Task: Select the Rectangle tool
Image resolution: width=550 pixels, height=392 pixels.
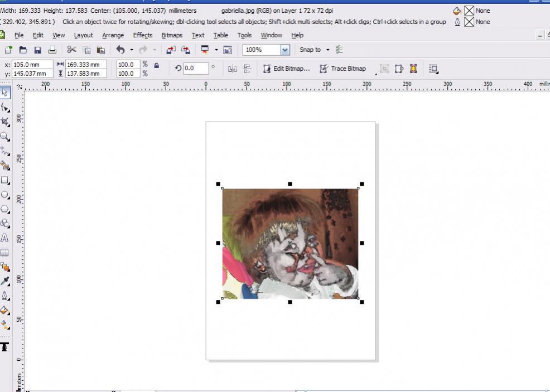Action: click(5, 180)
